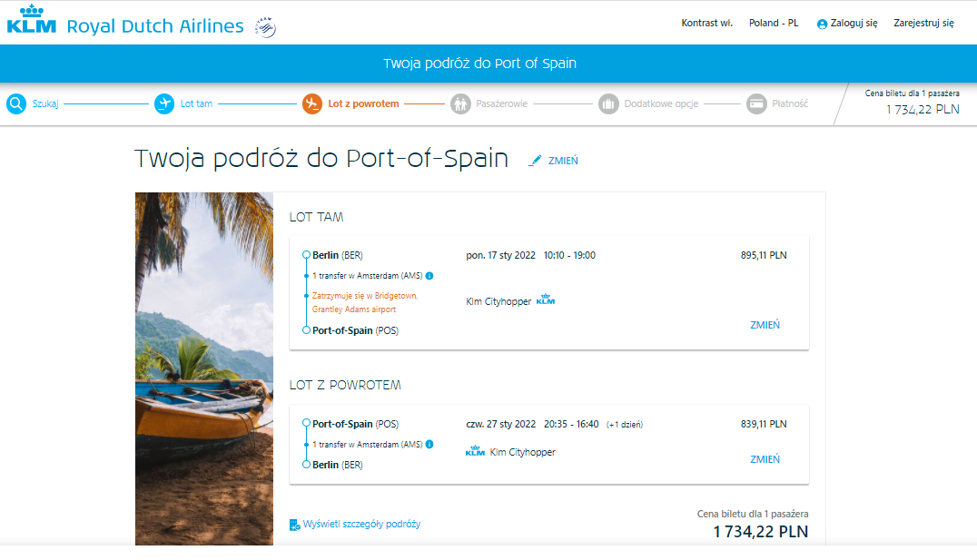Click the Port of Spain beach photo
Screen dimensions: 977x560
click(204, 368)
